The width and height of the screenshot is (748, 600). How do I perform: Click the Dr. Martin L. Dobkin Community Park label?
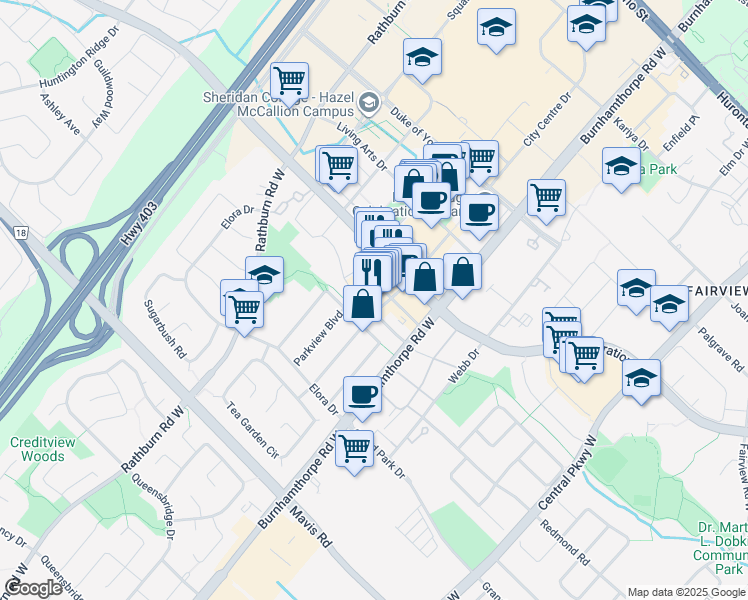(x=722, y=548)
